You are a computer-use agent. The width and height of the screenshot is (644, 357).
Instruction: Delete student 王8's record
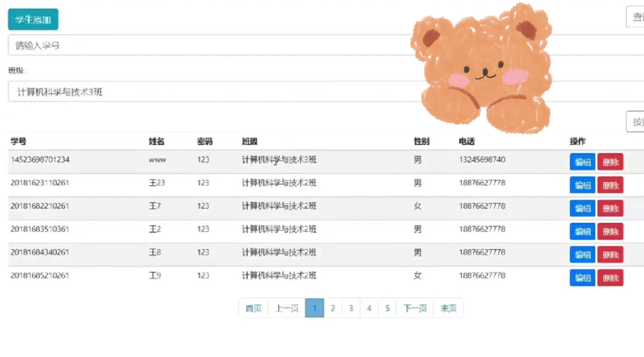pos(610,255)
